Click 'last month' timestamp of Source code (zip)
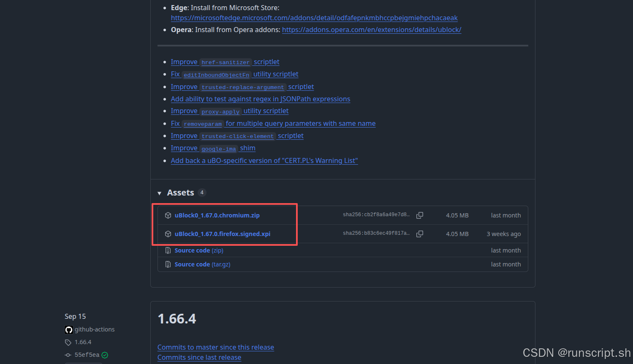 click(x=506, y=250)
